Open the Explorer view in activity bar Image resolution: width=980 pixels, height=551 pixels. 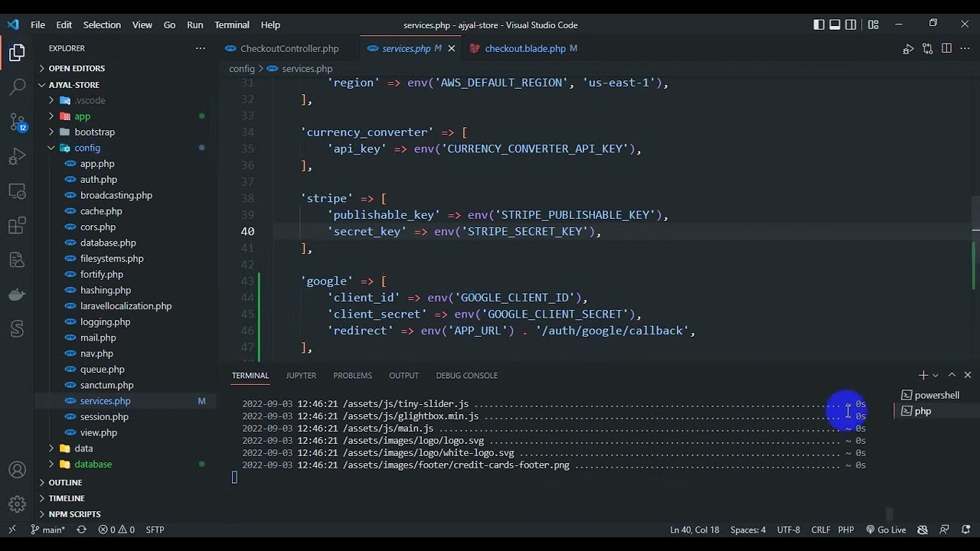[x=17, y=53]
